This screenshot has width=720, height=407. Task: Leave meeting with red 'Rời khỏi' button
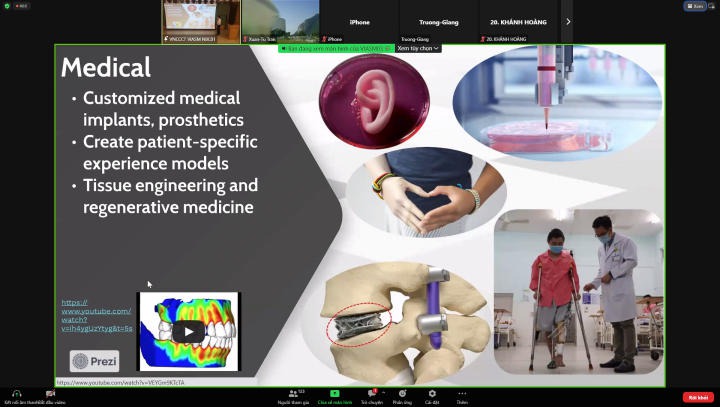point(698,397)
